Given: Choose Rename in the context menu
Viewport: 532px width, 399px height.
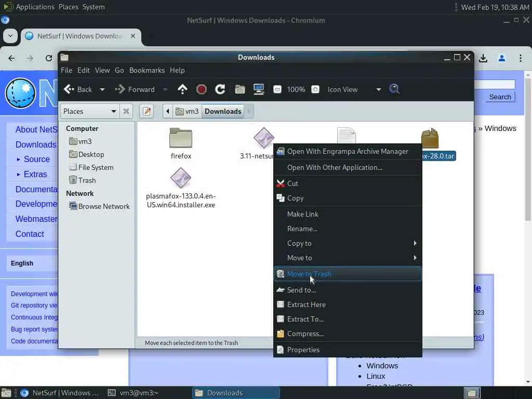Looking at the screenshot, I should pos(348,229).
